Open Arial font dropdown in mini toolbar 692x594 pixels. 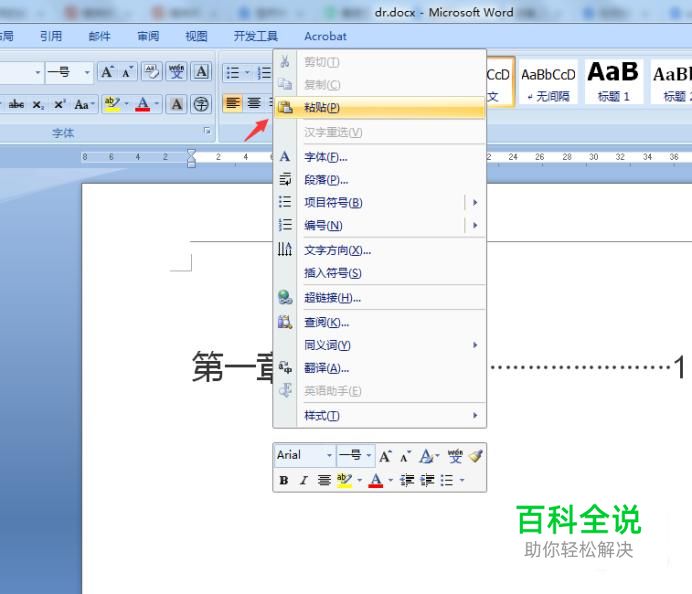click(329, 455)
